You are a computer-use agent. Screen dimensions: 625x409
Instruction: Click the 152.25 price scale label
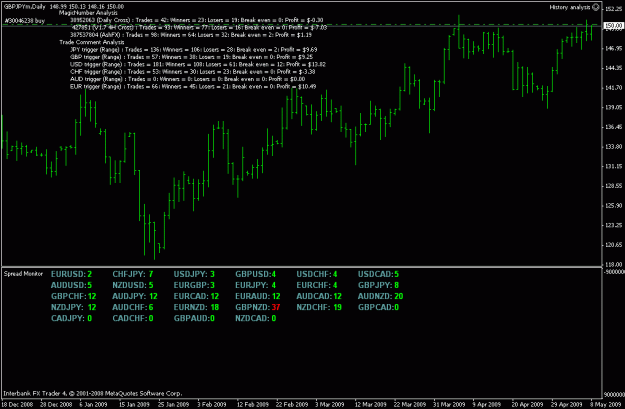[x=613, y=9]
